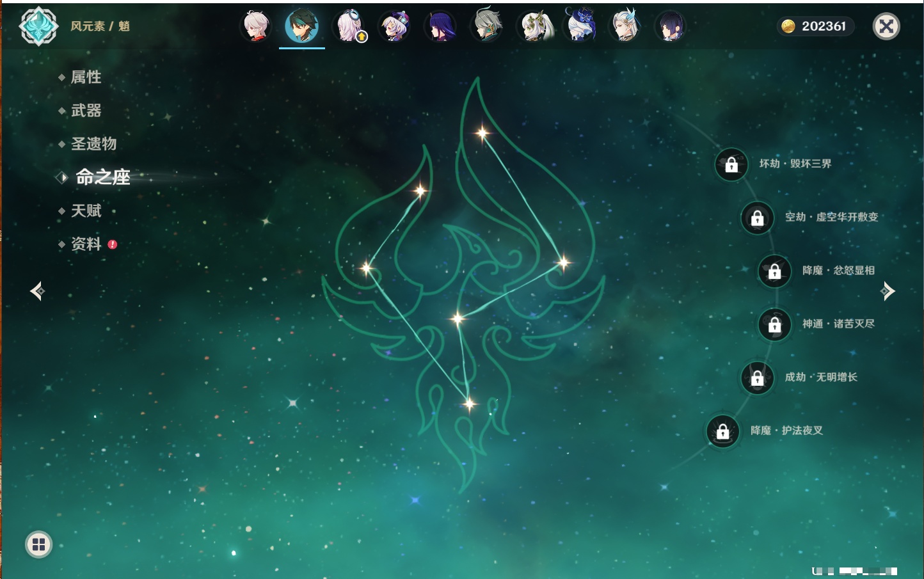Viewport: 924px width, 579px height.
Task: Select the Kazuha avatar with white and red hair
Action: [x=256, y=27]
